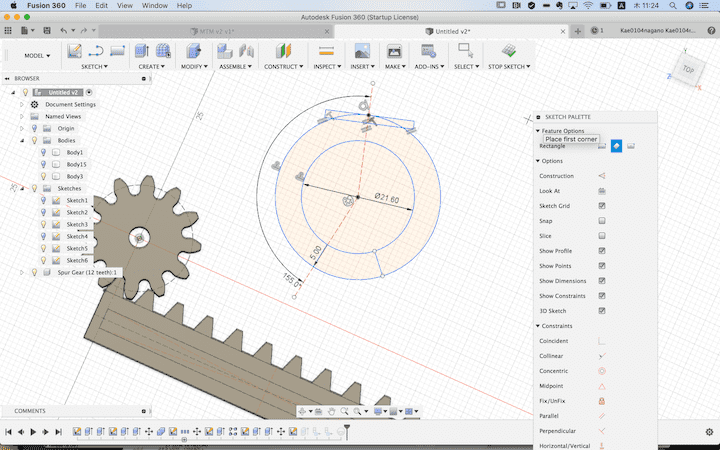
Task: Enable the Snap checkbox
Action: coord(602,221)
